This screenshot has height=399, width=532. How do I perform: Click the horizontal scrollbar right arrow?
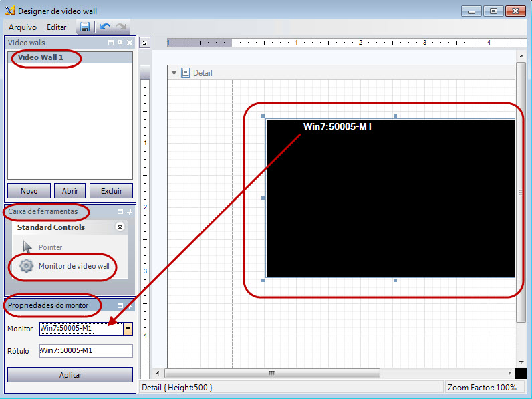[x=509, y=373]
